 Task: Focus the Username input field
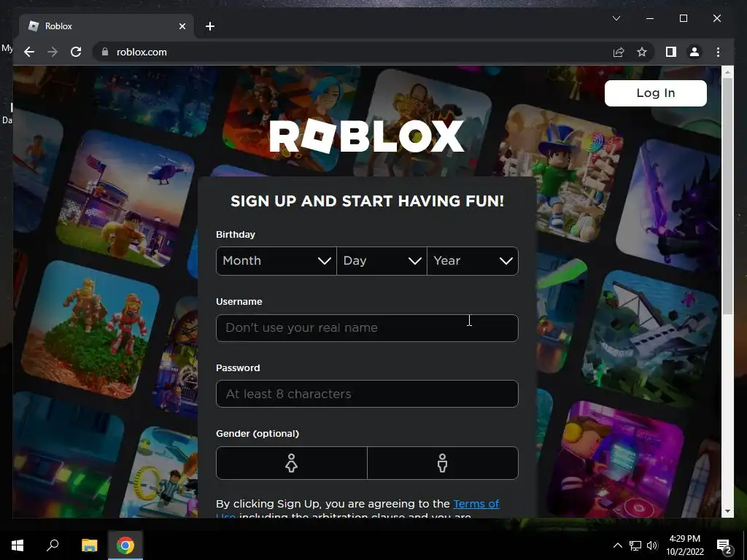[x=367, y=327]
